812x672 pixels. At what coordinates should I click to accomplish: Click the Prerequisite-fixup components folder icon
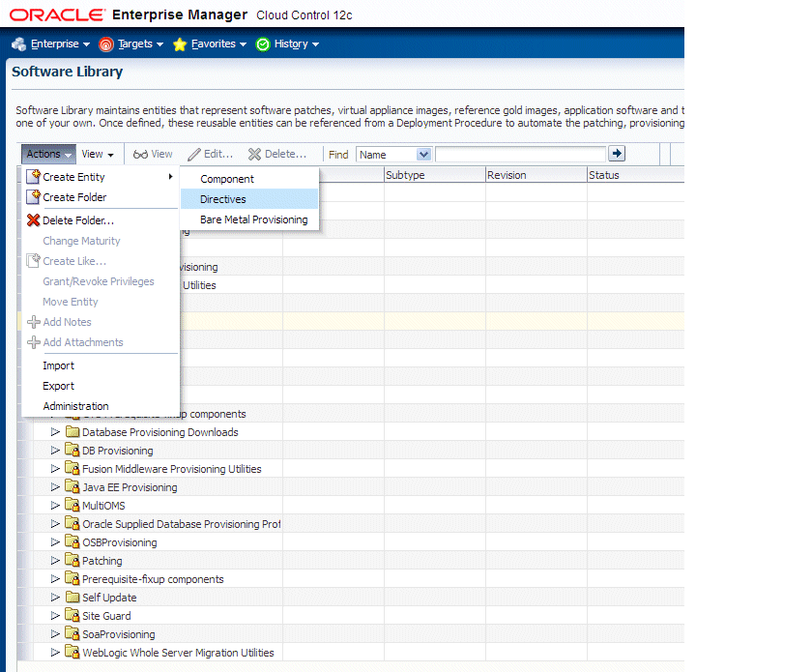[x=72, y=578]
